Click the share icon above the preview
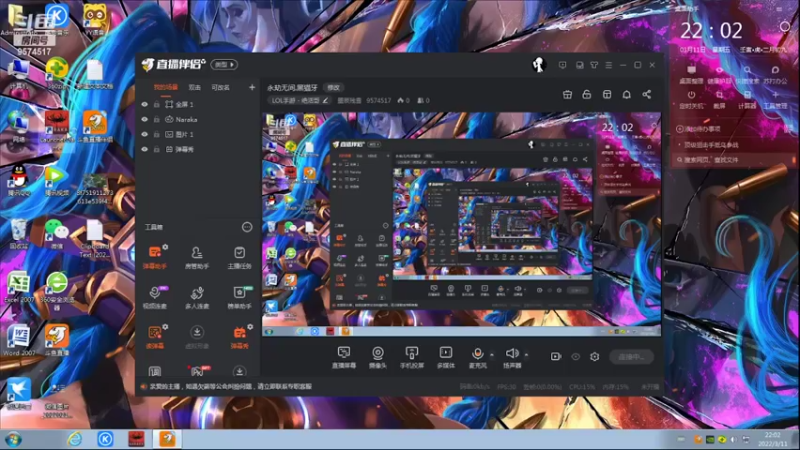The width and height of the screenshot is (800, 450). click(x=646, y=94)
